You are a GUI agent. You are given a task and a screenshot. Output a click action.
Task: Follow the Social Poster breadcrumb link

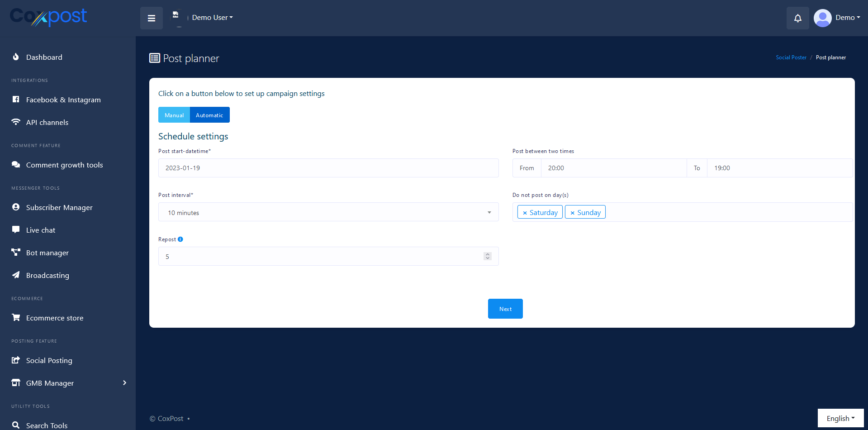(x=791, y=57)
